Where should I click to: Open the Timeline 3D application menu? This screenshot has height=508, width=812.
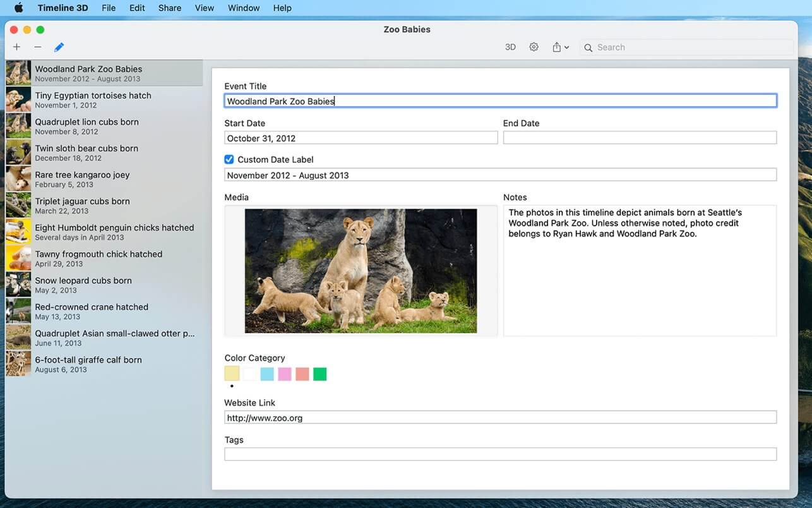click(x=63, y=8)
